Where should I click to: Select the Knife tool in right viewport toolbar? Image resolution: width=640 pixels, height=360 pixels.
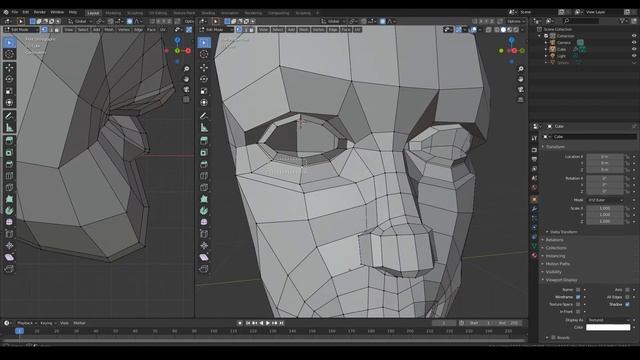204,187
